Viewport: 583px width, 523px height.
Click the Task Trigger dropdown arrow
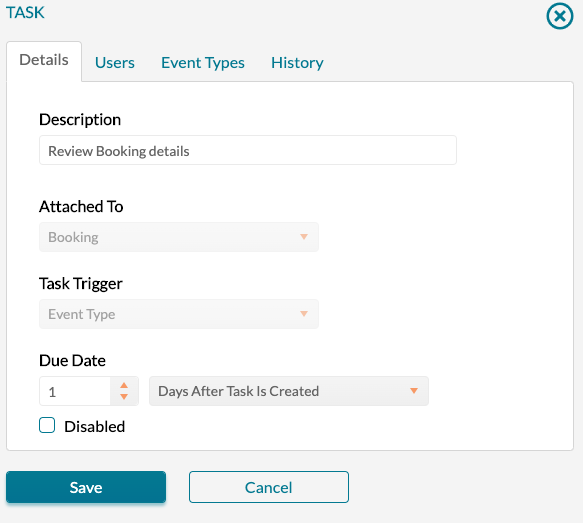pos(304,314)
